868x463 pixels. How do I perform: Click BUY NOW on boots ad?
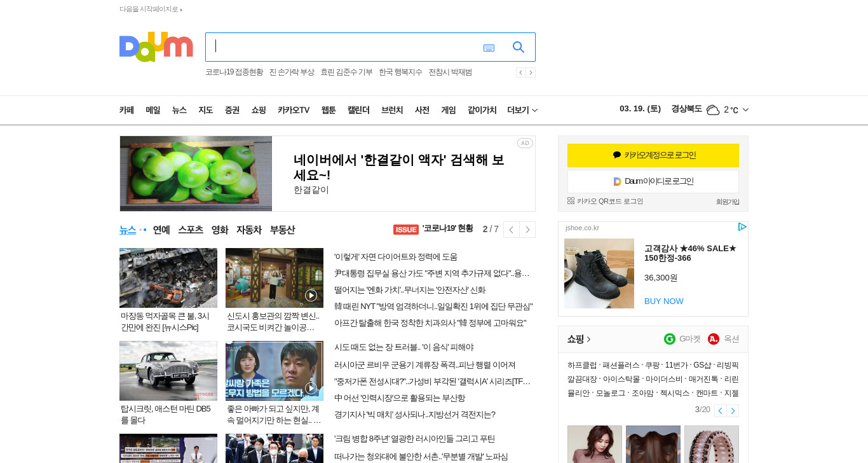pos(664,301)
